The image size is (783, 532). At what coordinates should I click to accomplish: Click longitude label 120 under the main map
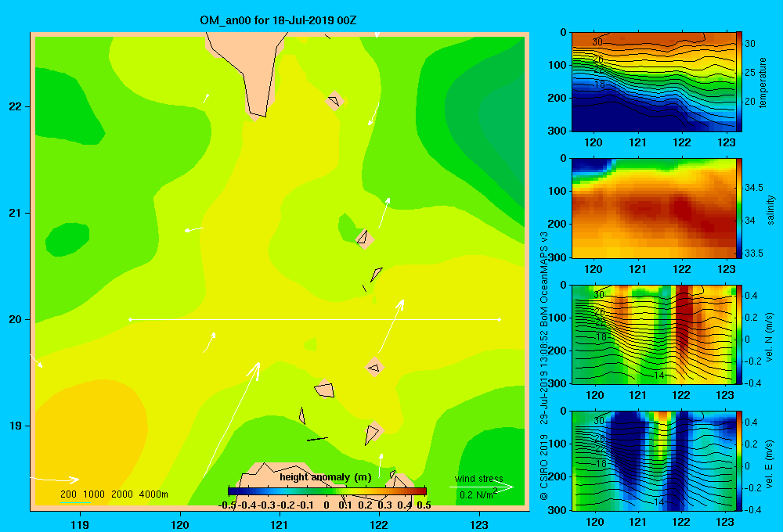coord(180,524)
